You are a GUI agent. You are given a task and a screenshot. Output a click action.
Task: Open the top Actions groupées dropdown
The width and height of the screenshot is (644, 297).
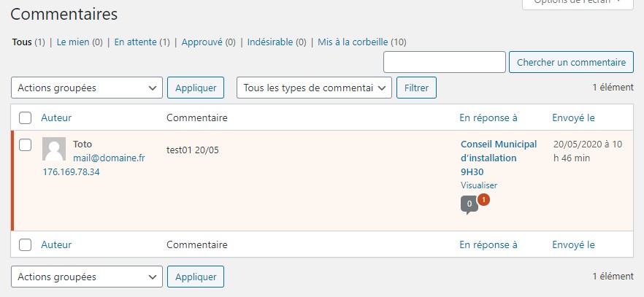coord(87,88)
